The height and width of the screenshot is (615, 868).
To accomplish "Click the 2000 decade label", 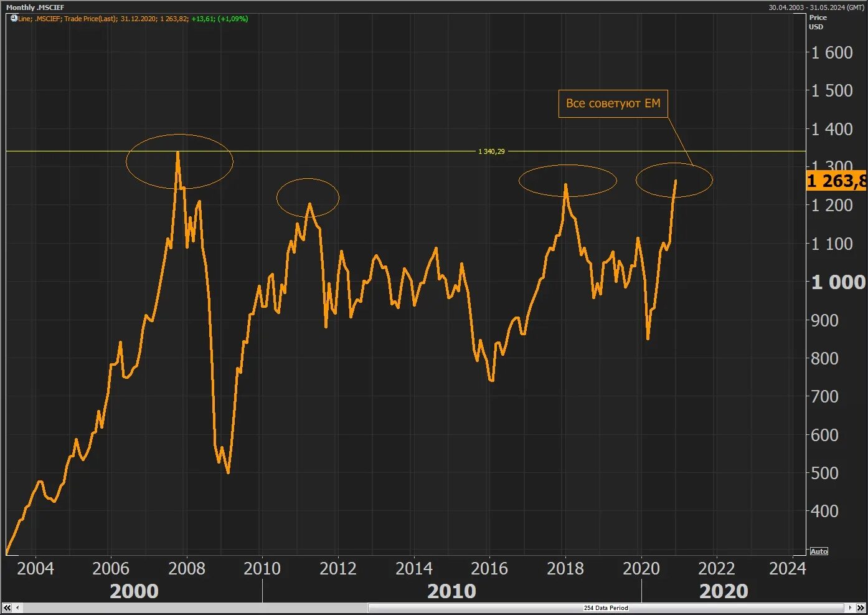I will (x=134, y=591).
